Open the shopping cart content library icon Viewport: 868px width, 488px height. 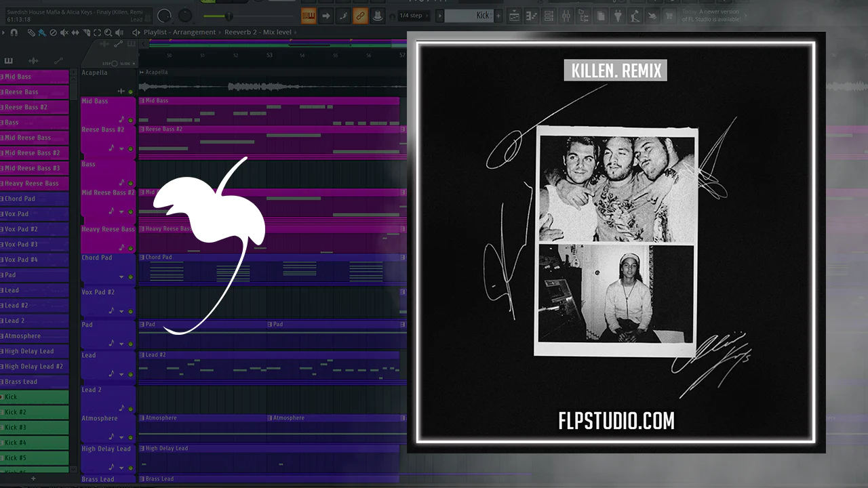[x=669, y=16]
